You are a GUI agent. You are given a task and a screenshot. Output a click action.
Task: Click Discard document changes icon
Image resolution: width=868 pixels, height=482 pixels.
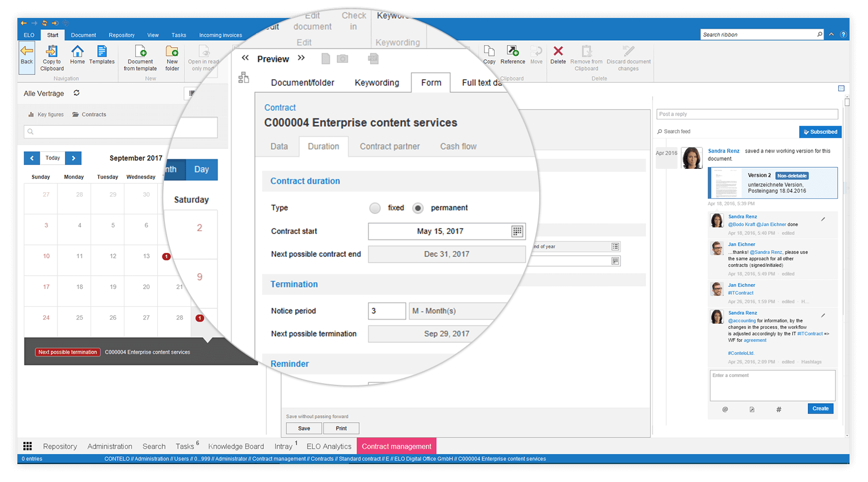(628, 51)
